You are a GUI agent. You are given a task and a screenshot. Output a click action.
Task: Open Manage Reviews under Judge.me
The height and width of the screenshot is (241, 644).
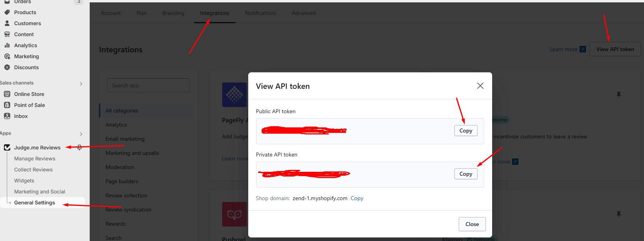pos(35,158)
